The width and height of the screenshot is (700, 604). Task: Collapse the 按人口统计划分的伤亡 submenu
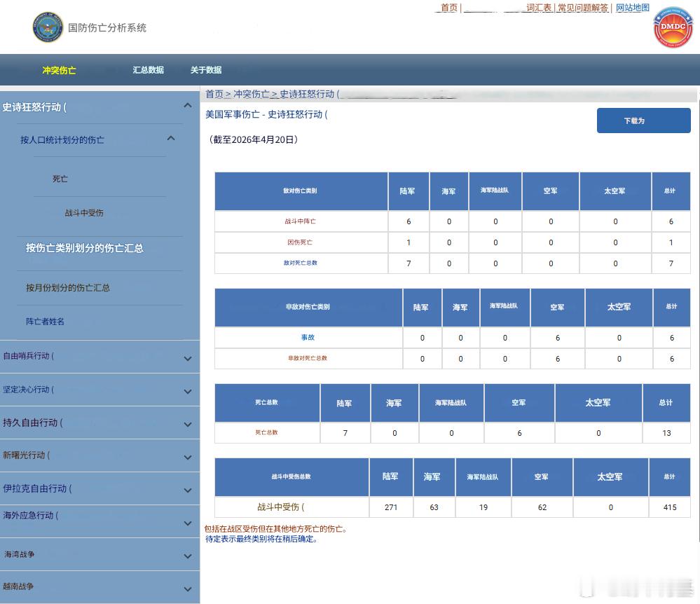(171, 139)
